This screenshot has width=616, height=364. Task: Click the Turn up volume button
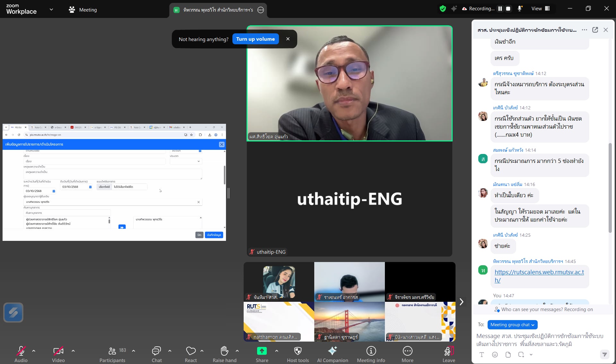[x=255, y=39]
